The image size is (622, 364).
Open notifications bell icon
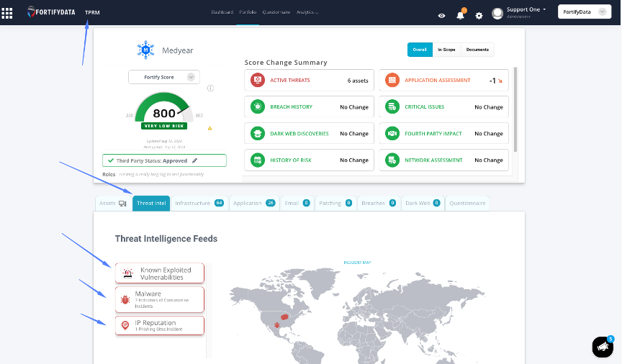point(460,15)
